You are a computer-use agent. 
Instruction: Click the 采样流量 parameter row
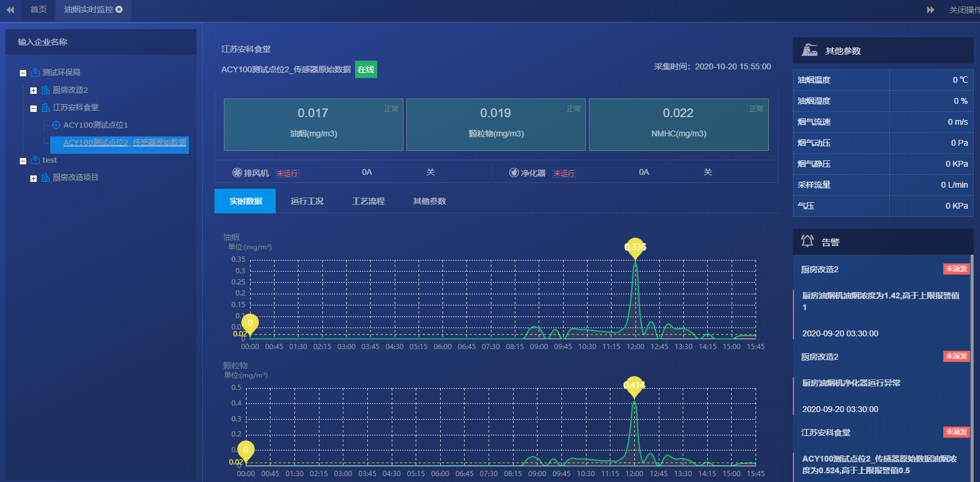[883, 185]
